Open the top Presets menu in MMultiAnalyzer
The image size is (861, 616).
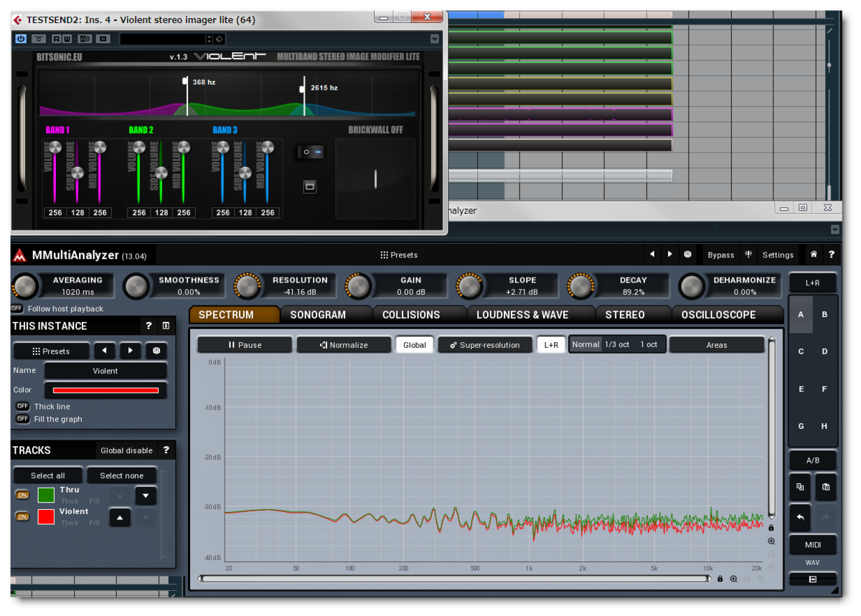[x=399, y=255]
